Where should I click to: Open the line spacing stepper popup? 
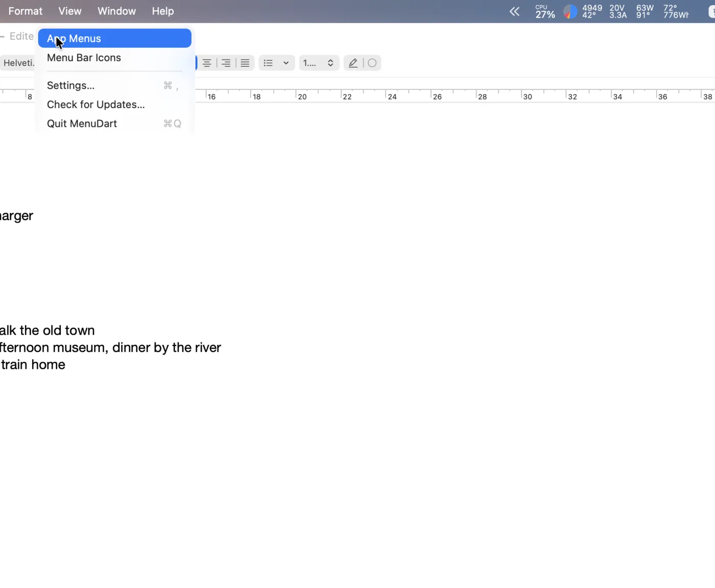pyautogui.click(x=319, y=63)
